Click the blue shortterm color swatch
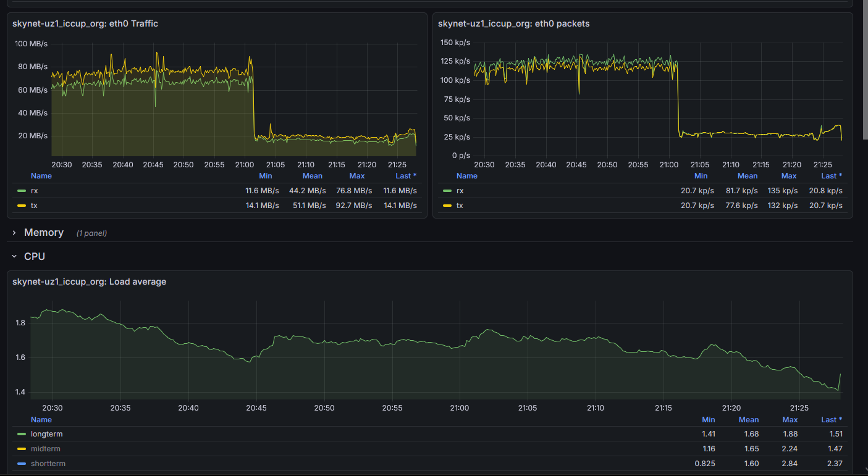Viewport: 868px width, 476px height. tap(22, 464)
